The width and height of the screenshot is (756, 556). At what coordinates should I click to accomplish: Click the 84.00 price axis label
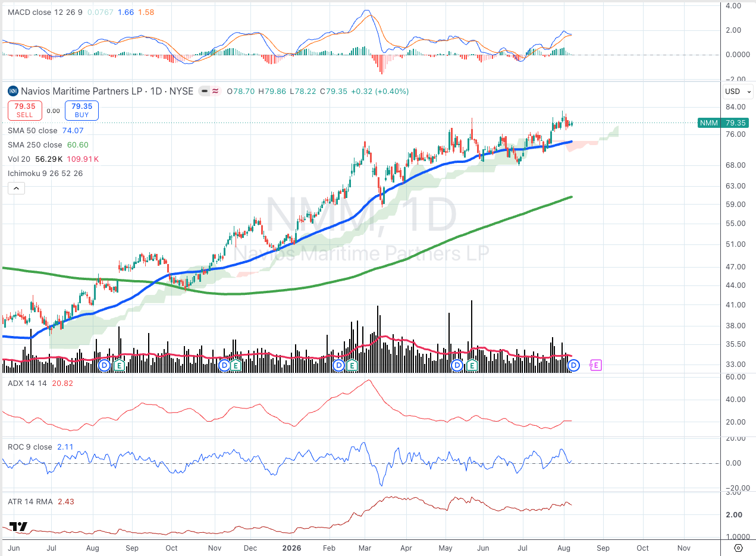(x=735, y=106)
